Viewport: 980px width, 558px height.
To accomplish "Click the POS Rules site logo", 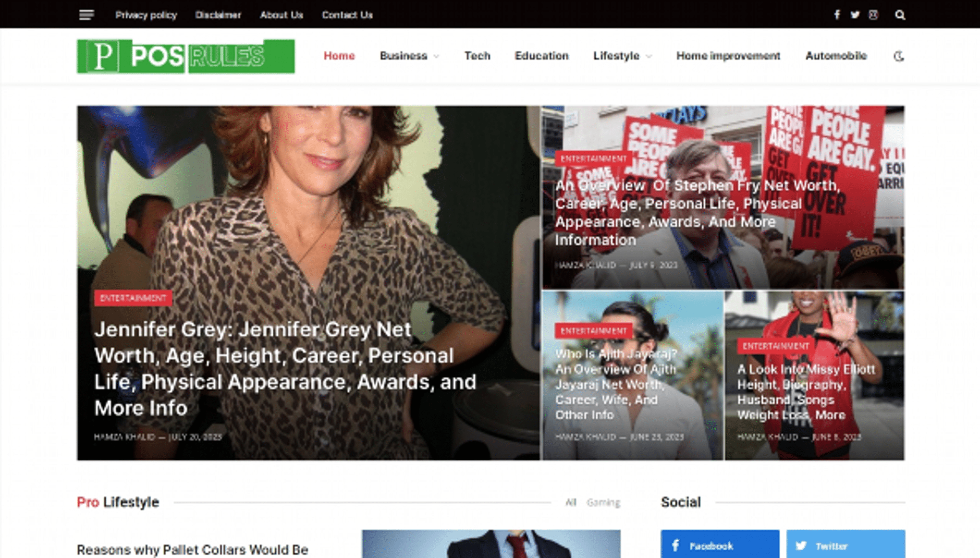I will 186,56.
